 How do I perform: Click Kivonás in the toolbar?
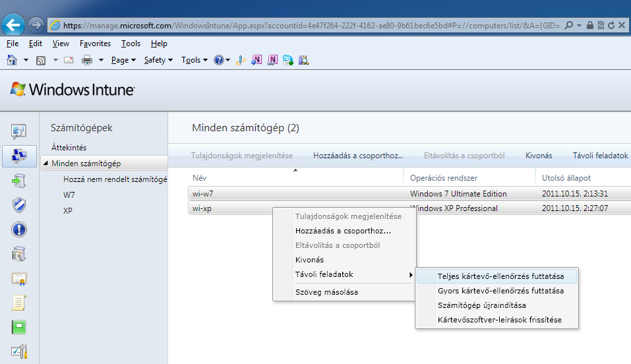539,156
